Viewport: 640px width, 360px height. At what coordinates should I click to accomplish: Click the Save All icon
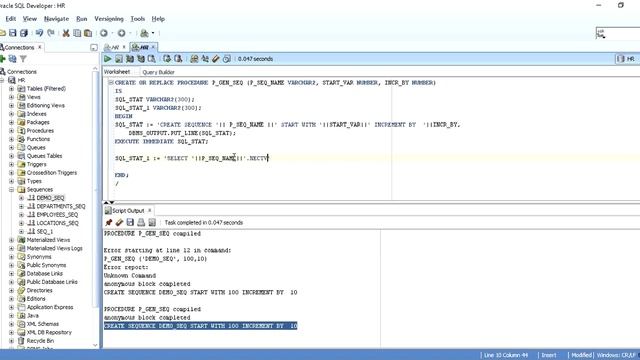[24, 33]
